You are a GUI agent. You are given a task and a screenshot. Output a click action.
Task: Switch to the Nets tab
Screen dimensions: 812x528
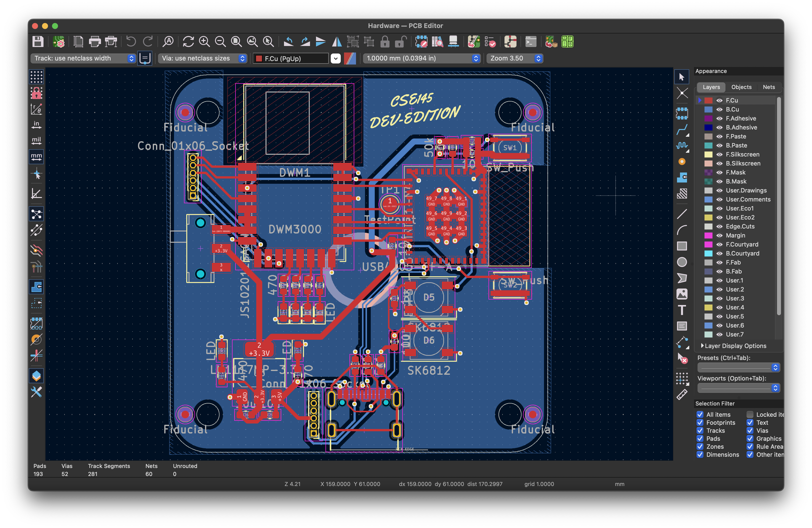(x=769, y=87)
